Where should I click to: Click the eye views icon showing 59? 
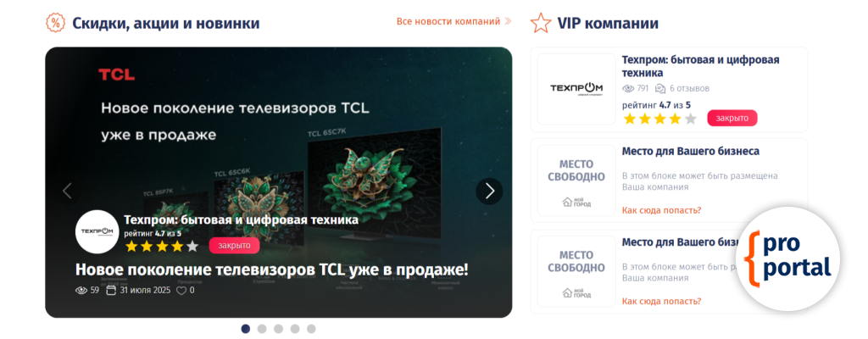click(81, 290)
